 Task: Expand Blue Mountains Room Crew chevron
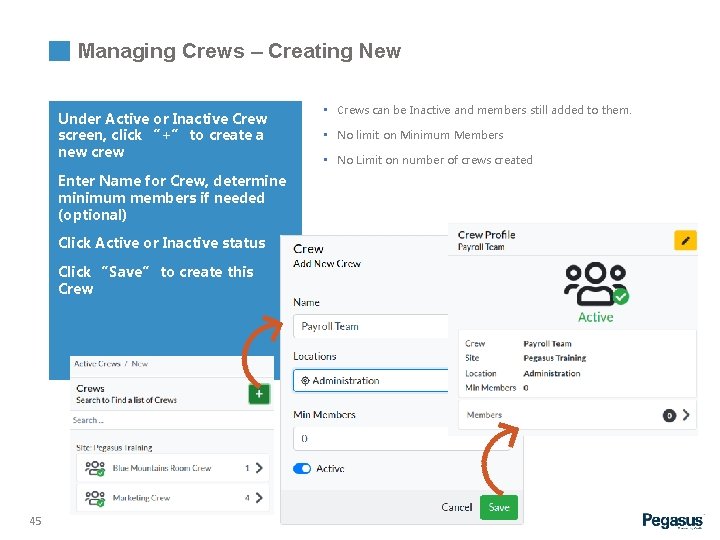[x=260, y=467]
